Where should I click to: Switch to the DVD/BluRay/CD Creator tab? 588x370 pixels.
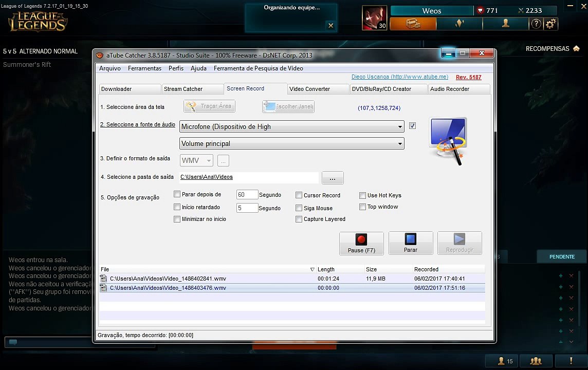click(389, 89)
